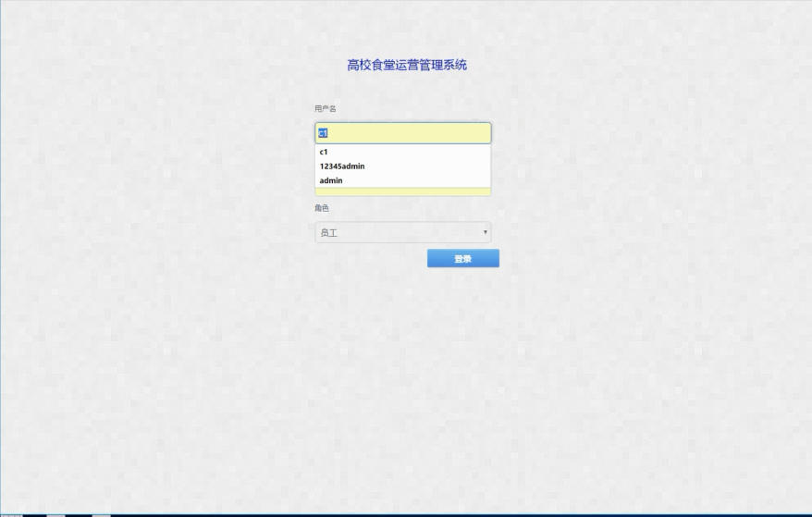Select the c1 autocomplete suggestion

click(403, 152)
